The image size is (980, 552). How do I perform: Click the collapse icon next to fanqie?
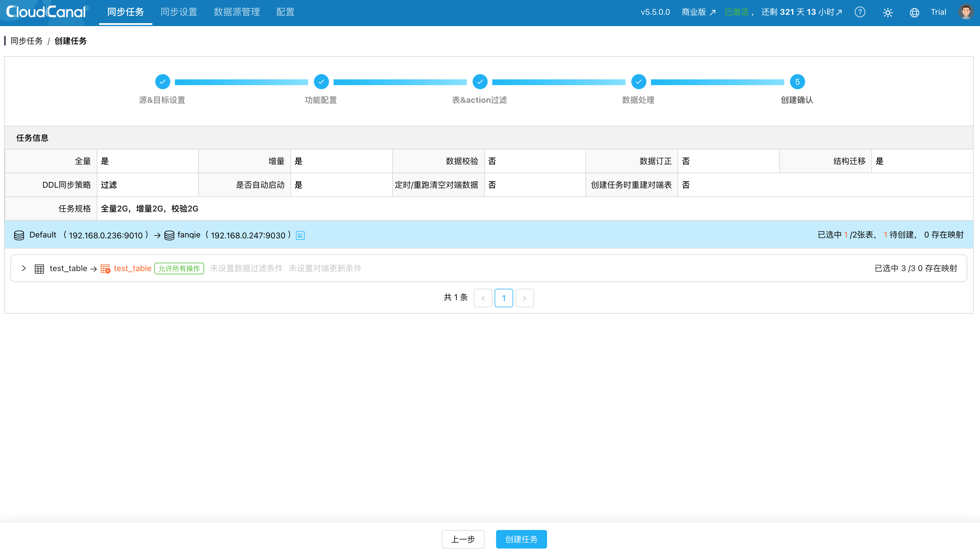tap(300, 235)
